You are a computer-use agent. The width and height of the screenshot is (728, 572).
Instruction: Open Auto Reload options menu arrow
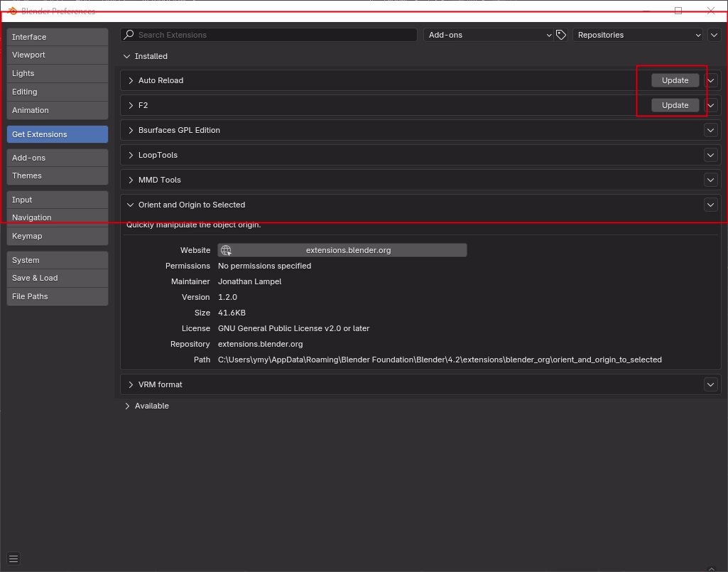click(x=711, y=80)
